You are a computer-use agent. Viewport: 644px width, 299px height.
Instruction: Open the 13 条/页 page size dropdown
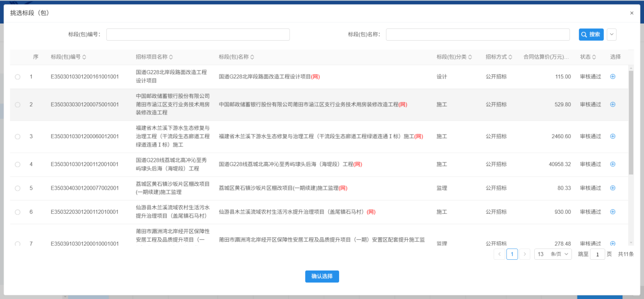(553, 254)
